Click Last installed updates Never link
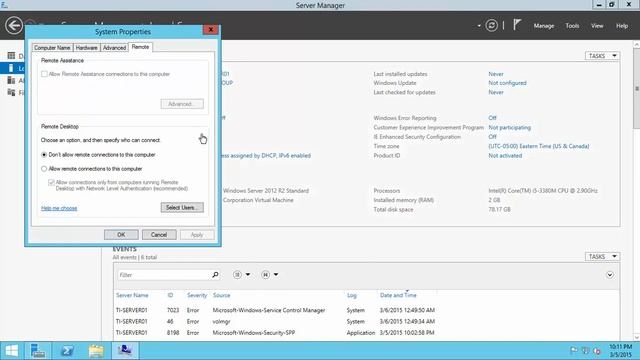Viewport: 640px width, 360px height. [x=496, y=74]
